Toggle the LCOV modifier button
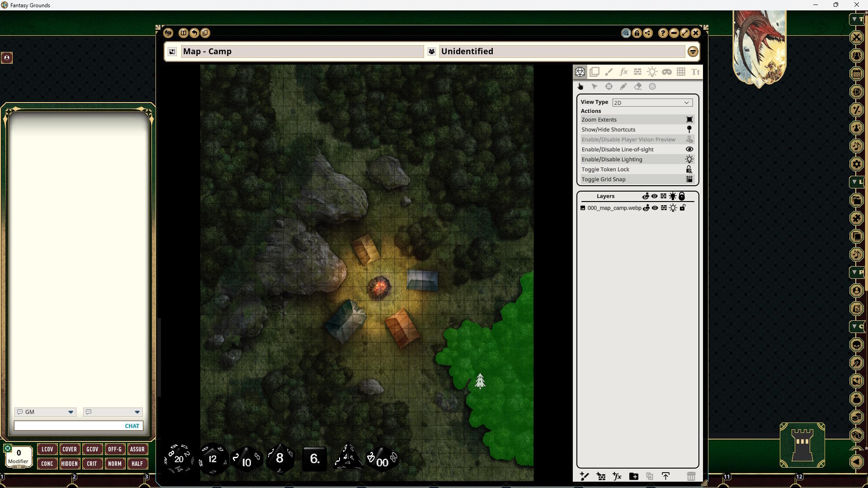The width and height of the screenshot is (868, 488). point(47,449)
